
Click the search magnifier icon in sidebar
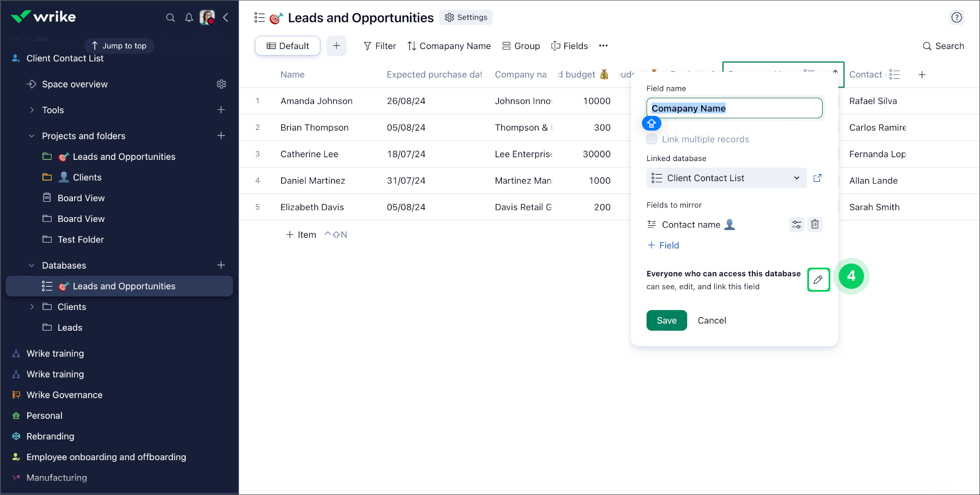(170, 17)
